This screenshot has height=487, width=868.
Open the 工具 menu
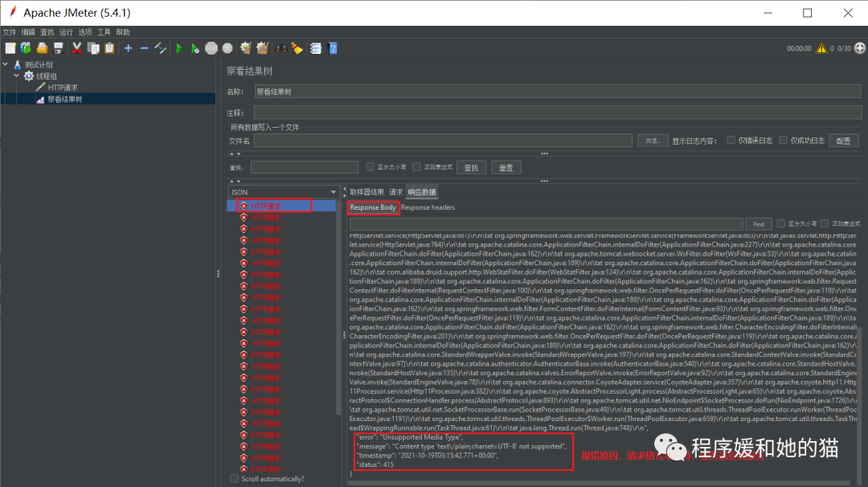[x=104, y=32]
